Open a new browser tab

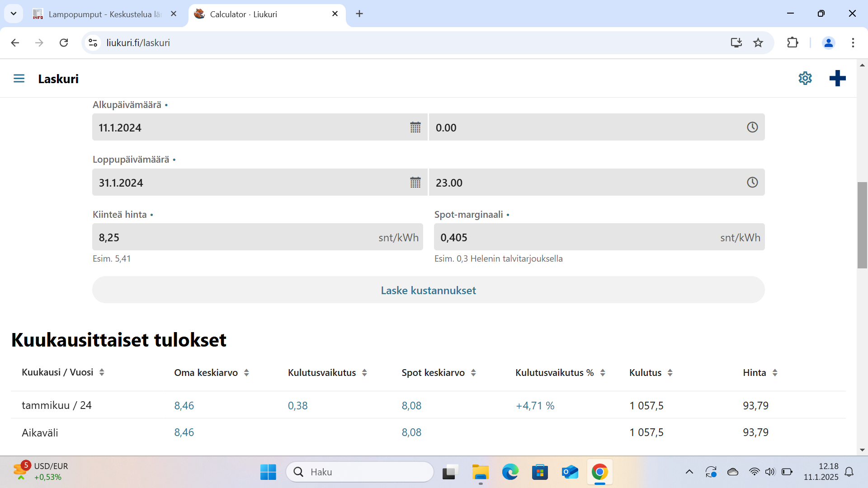click(359, 14)
